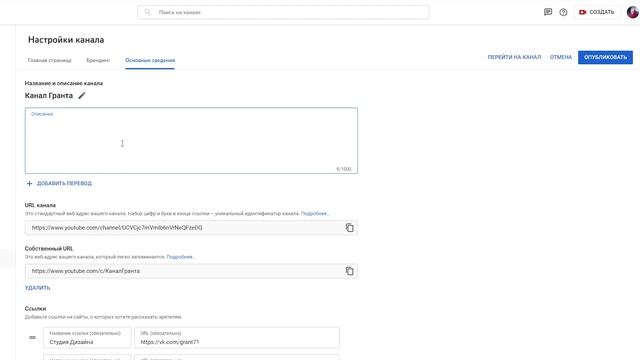Click the custom URL field КаналГранта
The width and height of the screenshot is (640, 360).
(x=191, y=271)
